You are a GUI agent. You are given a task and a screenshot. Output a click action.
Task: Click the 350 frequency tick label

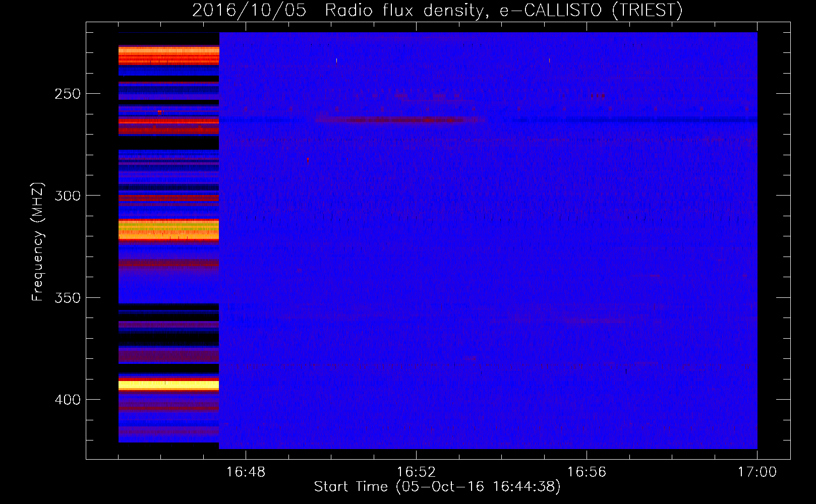(68, 298)
